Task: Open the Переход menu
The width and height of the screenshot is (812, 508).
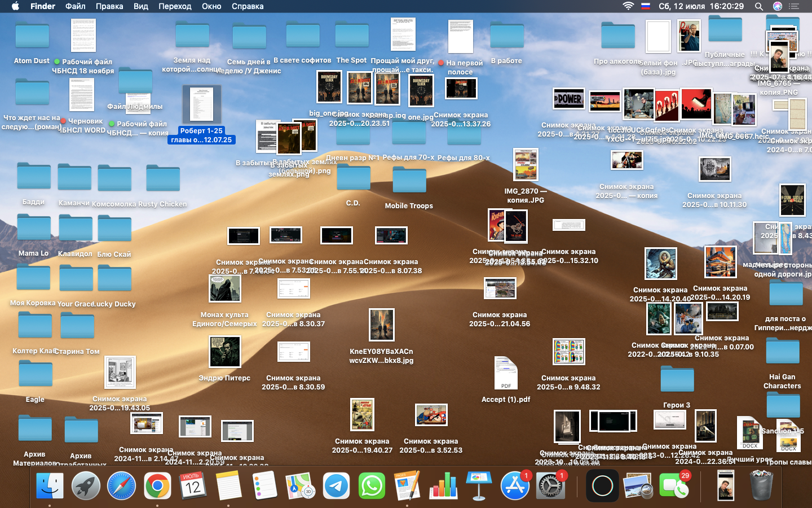Action: [x=175, y=6]
